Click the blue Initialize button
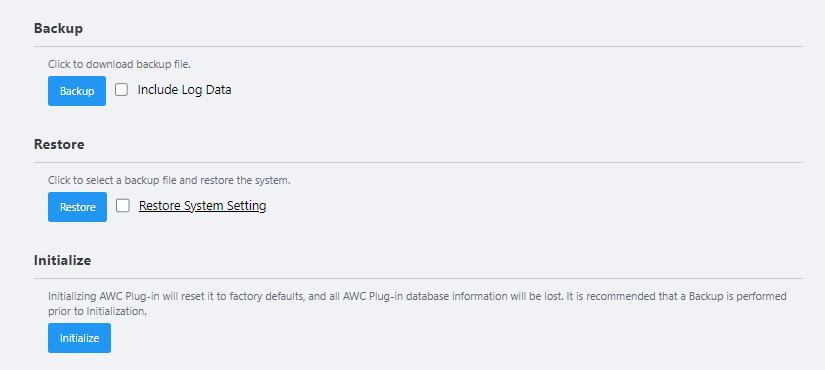 click(x=79, y=338)
